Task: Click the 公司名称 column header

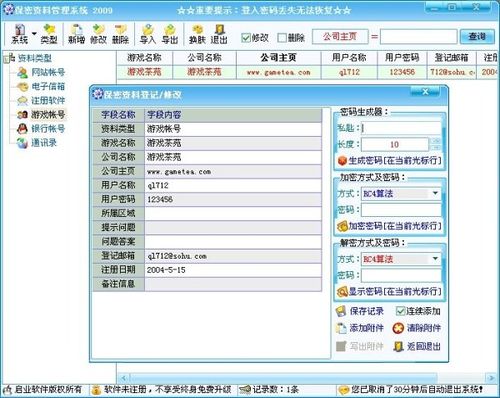Action: 204,58
